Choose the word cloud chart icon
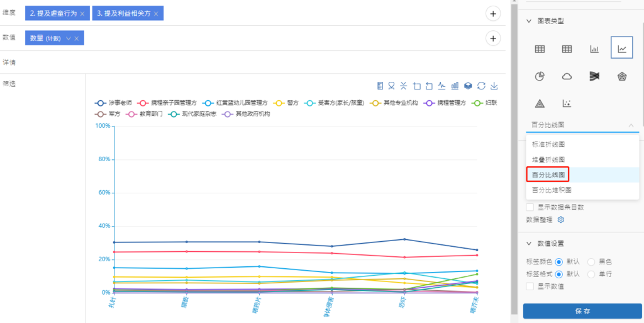This screenshot has width=644, height=323. [567, 76]
